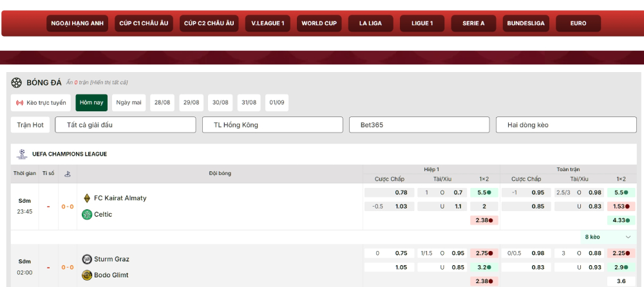This screenshot has width=644, height=287.
Task: Select the 30/08 date tab
Action: coord(220,103)
